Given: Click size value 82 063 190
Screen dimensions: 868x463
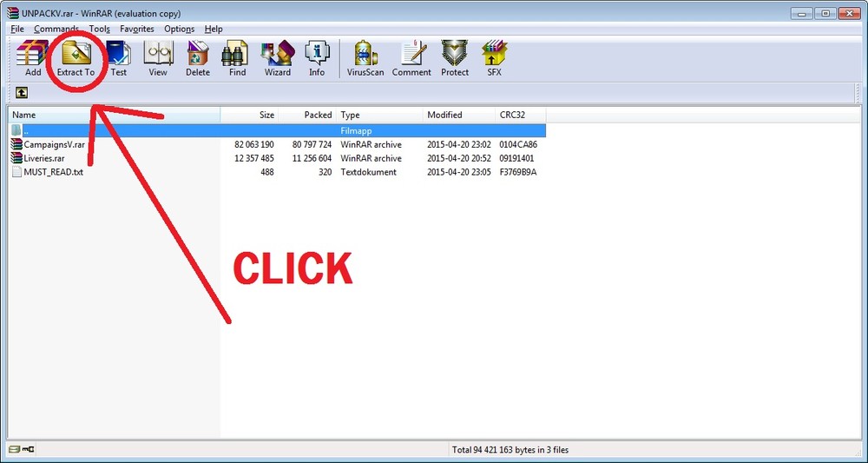Looking at the screenshot, I should coord(254,144).
